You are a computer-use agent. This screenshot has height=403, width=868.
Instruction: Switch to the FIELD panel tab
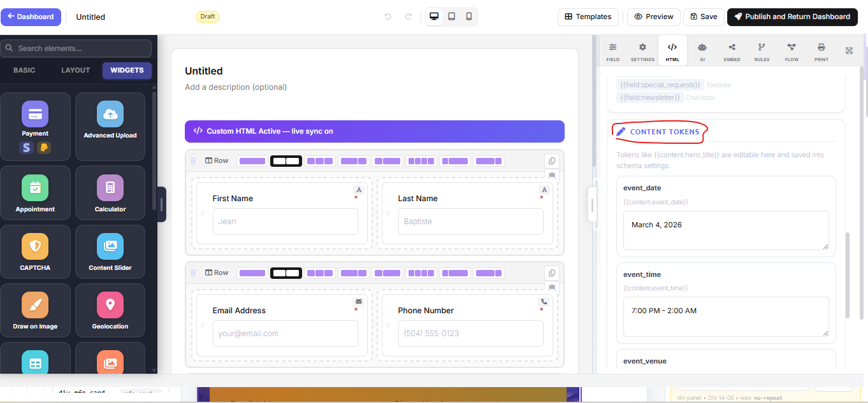[x=612, y=52]
